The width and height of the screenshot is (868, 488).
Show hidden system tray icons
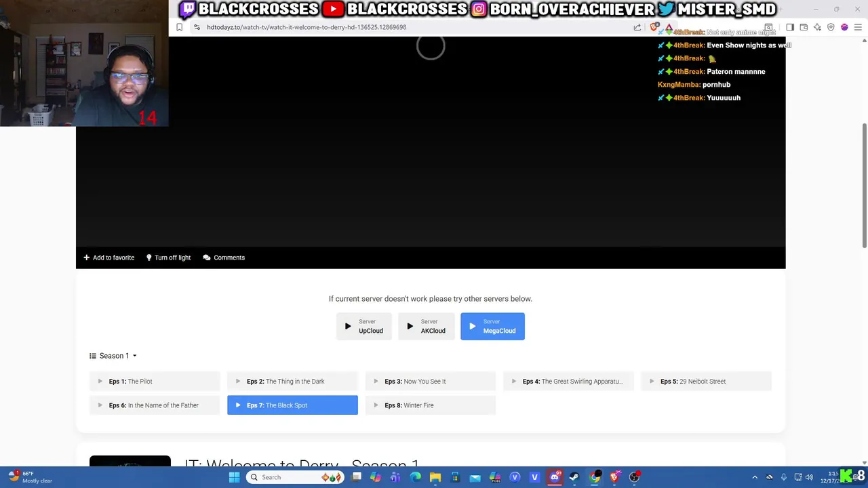click(755, 477)
